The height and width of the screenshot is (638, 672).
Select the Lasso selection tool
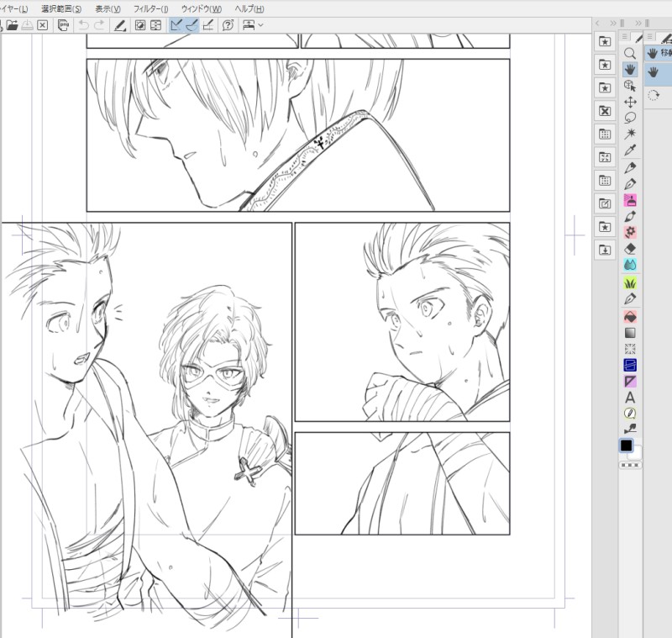[x=629, y=118]
